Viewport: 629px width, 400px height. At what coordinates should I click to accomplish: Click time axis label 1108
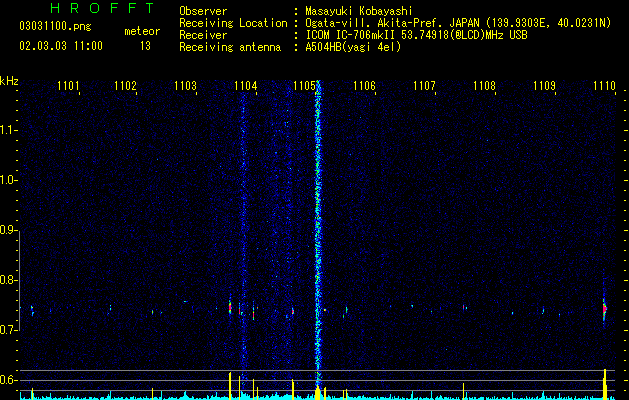(x=484, y=85)
